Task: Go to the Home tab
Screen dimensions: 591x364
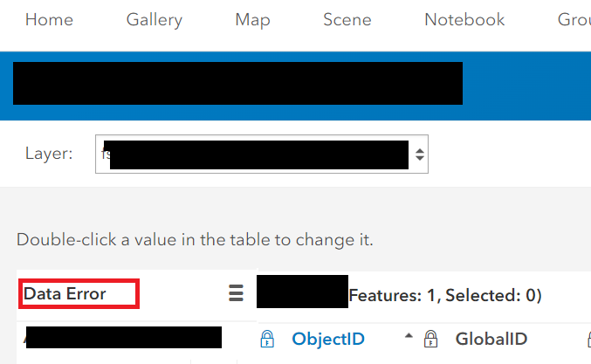Action: click(x=49, y=20)
